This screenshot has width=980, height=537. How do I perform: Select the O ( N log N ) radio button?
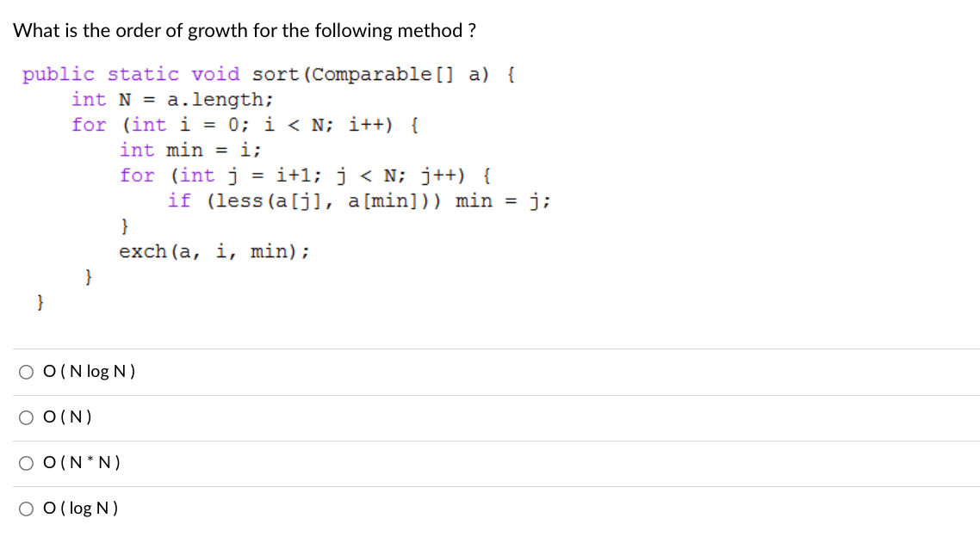(x=26, y=372)
